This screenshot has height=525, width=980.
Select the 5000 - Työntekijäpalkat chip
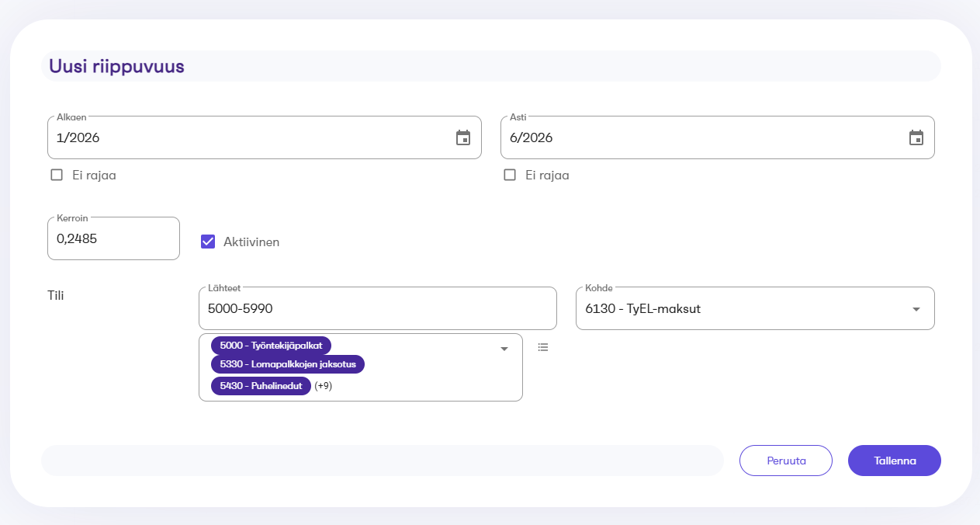271,346
